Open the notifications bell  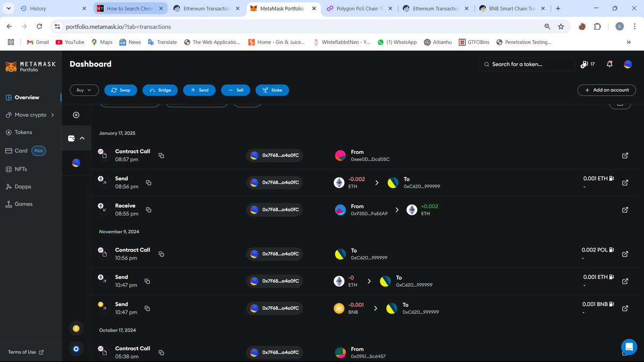(x=609, y=64)
